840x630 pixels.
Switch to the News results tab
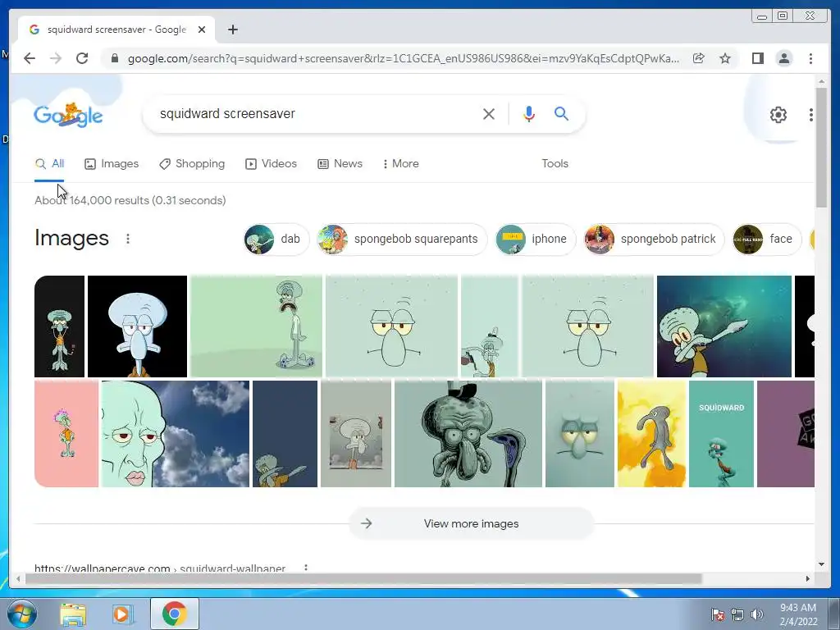coord(340,164)
